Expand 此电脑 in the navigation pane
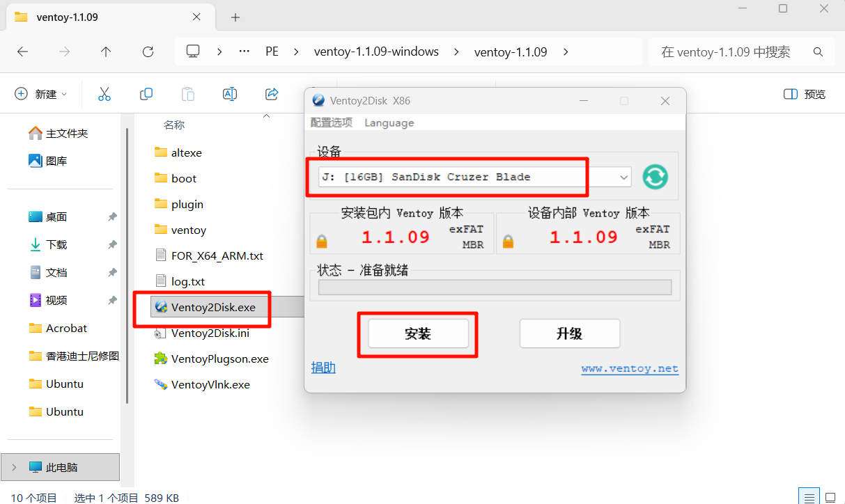The image size is (845, 504). [x=13, y=467]
